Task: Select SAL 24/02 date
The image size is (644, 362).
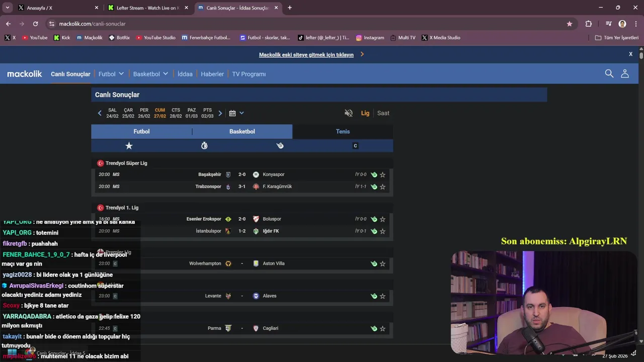Action: coord(112,113)
